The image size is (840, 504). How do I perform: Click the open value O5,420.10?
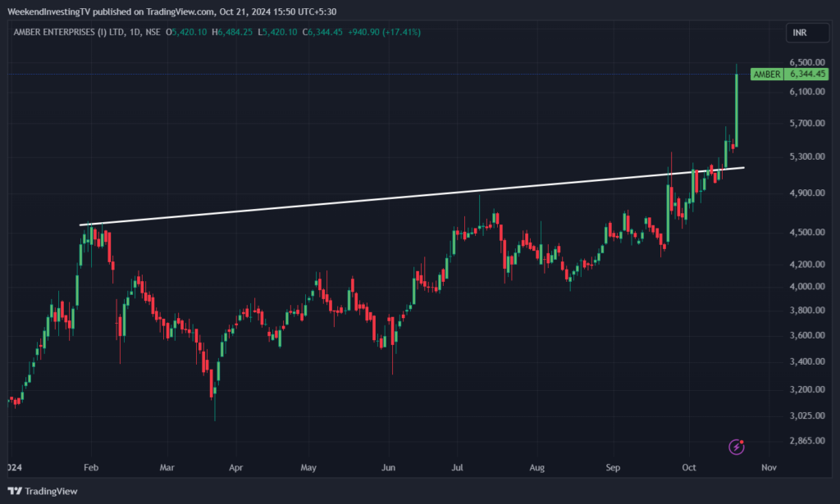point(186,32)
